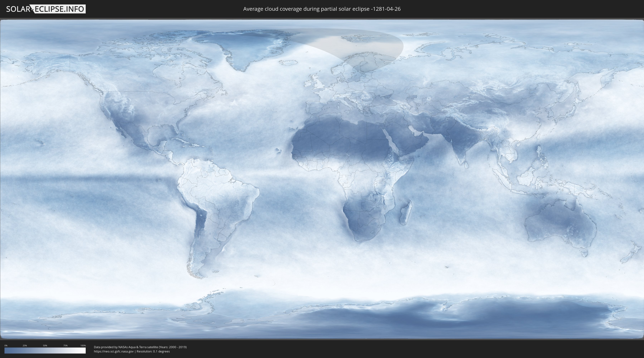The image size is (644, 358).
Task: Click the SOLAR-ECLIPSE.INFO logo
Action: [x=46, y=9]
